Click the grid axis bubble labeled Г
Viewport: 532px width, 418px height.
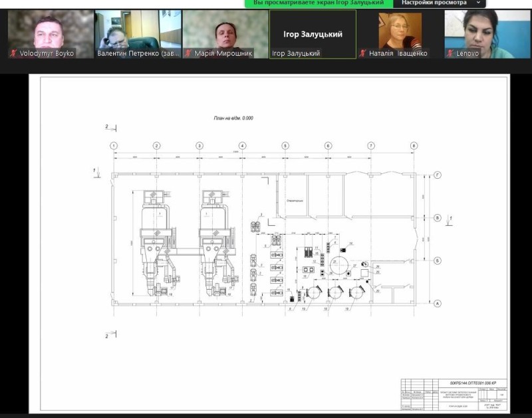coord(438,175)
